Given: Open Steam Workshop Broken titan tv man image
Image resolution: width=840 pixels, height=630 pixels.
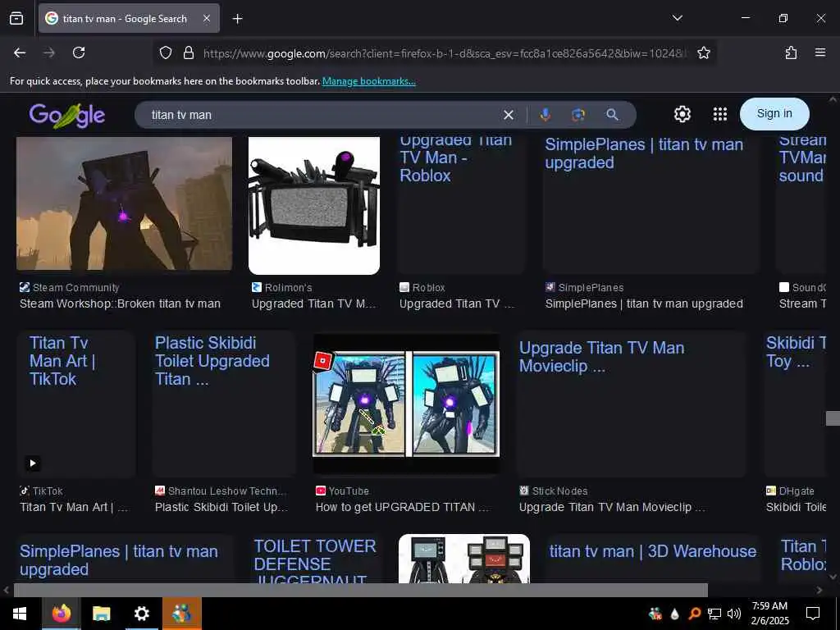Looking at the screenshot, I should 125,203.
